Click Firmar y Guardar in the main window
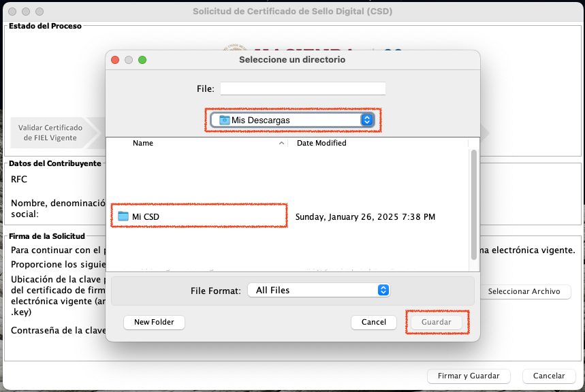Screen dimensions: 585x392 469,376
